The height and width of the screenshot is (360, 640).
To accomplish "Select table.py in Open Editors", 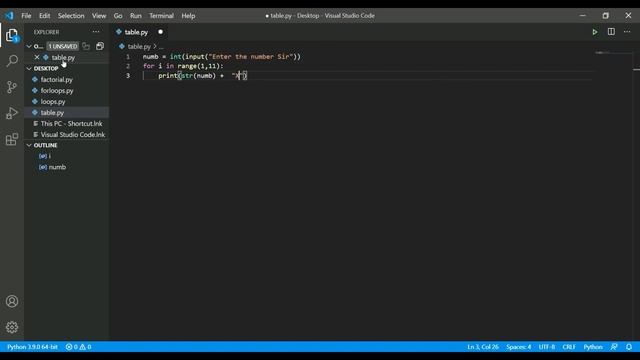I will click(63, 57).
